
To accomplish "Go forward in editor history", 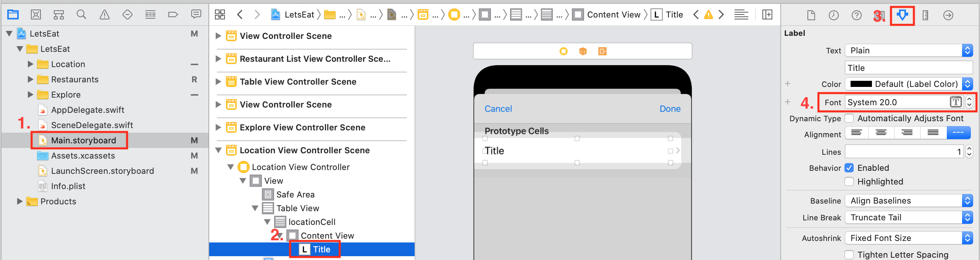I will click(x=257, y=15).
